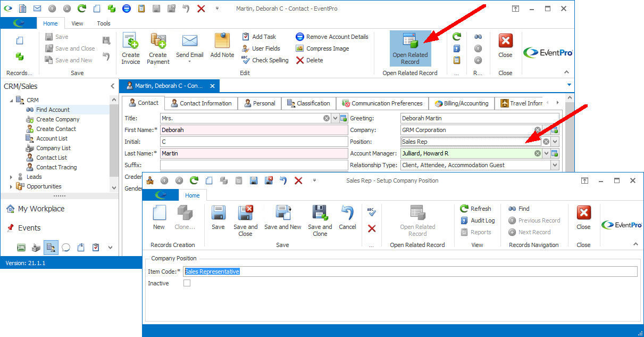Click Open Related Record in Contact window
Image resolution: width=644 pixels, height=337 pixels.
coord(410,48)
